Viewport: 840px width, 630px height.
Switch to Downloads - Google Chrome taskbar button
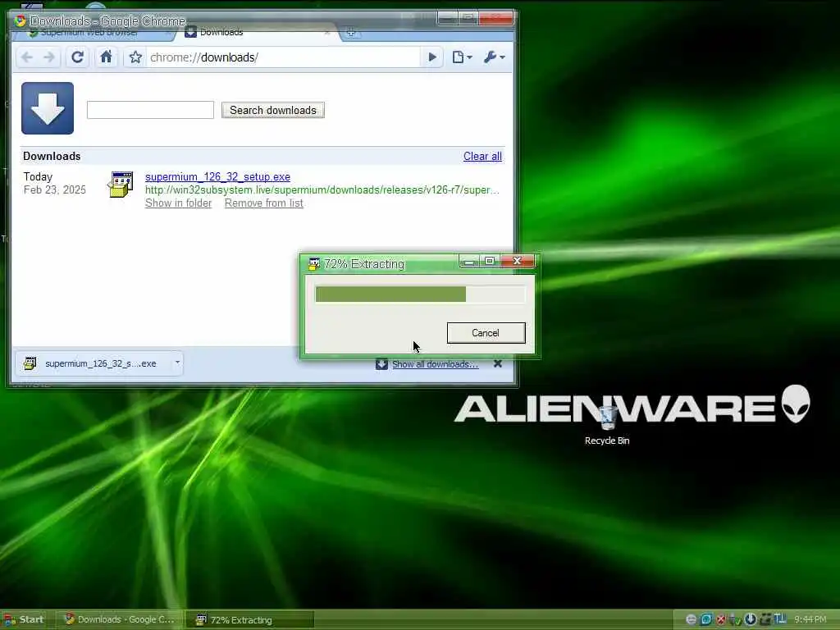pyautogui.click(x=119, y=619)
